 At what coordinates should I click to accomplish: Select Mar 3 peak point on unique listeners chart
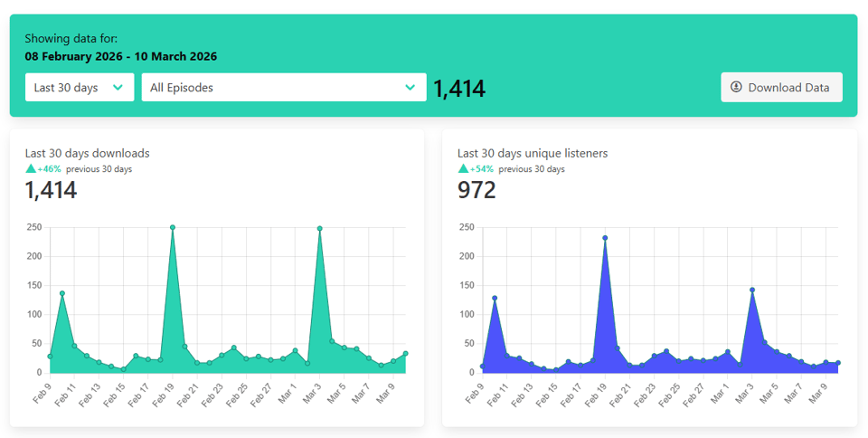[x=752, y=290]
